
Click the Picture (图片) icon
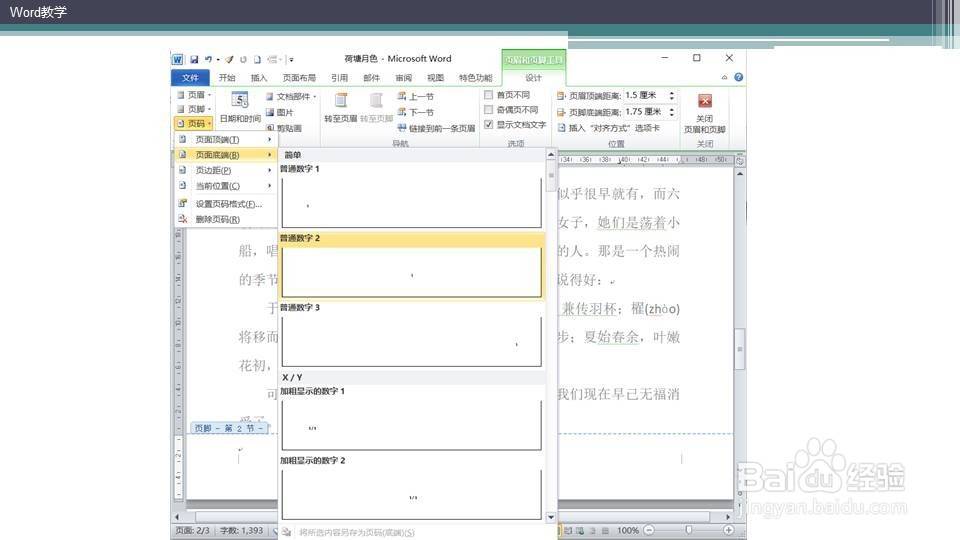(x=270, y=113)
